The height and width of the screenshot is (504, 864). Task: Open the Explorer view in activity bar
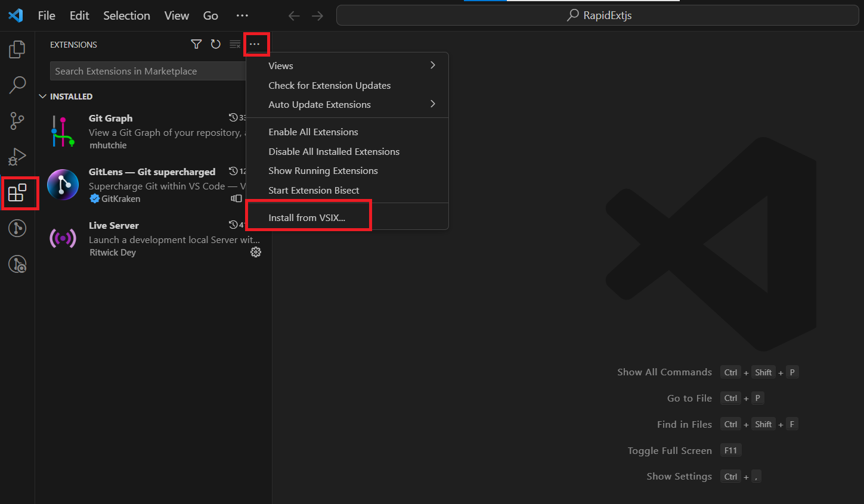coord(17,49)
